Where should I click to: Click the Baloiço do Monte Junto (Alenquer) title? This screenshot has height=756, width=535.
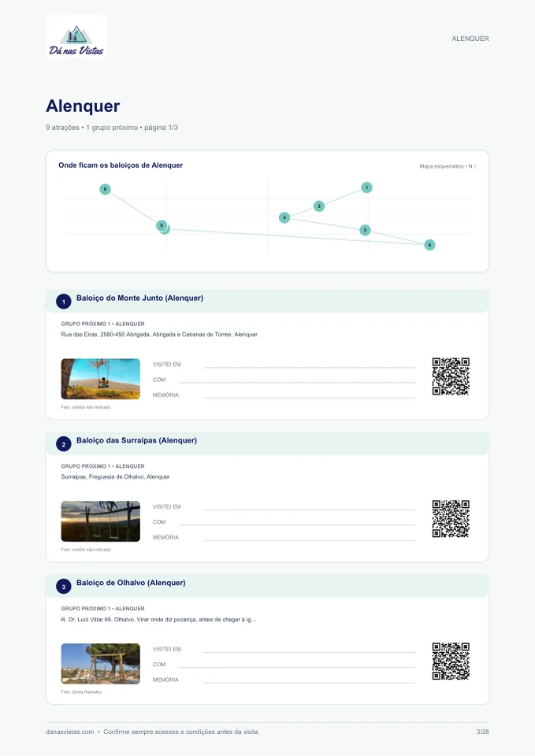[140, 298]
